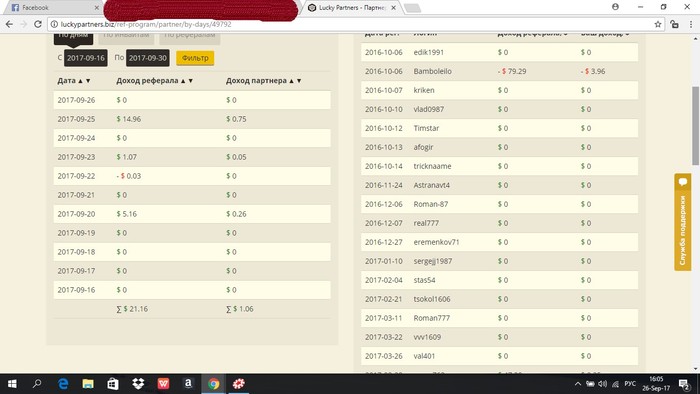Viewport: 700px width, 394px height.
Task: Open File Explorer from taskbar
Action: point(88,384)
